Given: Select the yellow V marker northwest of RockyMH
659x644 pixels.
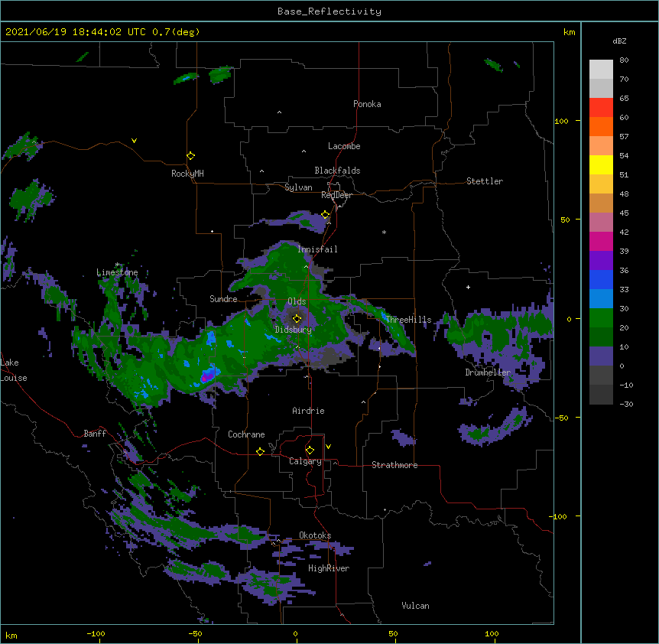Looking at the screenshot, I should (x=134, y=141).
